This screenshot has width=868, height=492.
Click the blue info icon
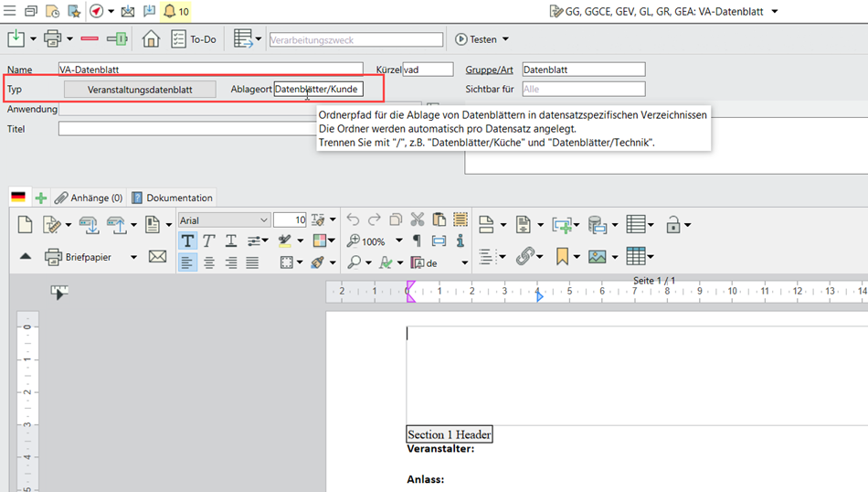(x=460, y=241)
